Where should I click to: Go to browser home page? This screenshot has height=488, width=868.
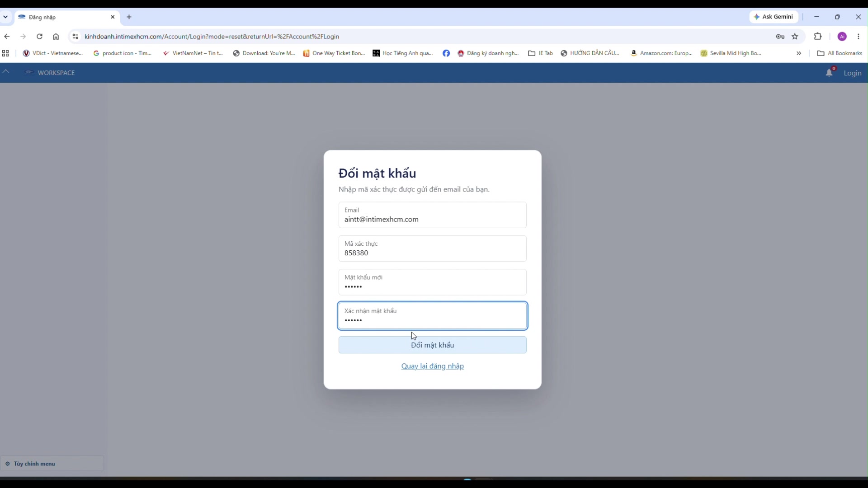(56, 37)
